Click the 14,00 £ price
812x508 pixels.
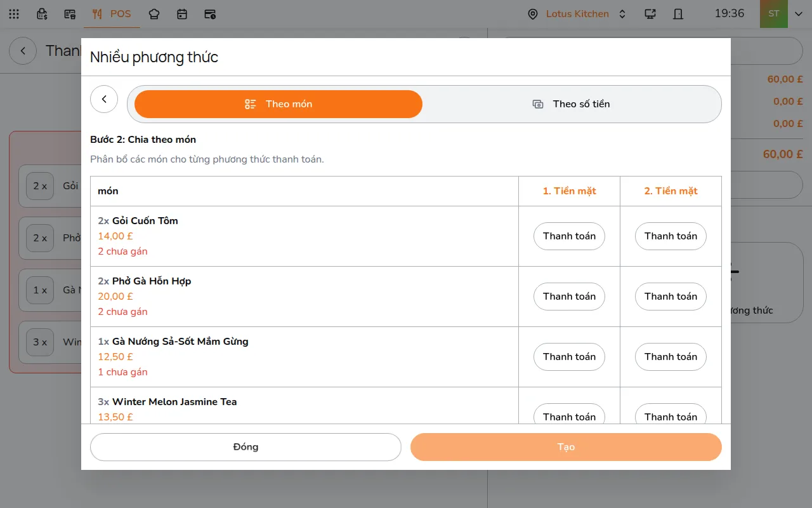pos(115,236)
